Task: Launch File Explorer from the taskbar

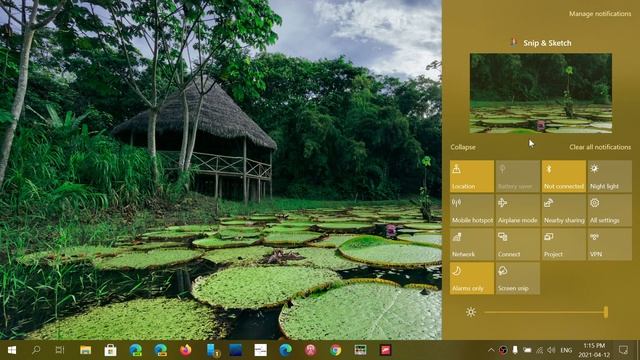Action: point(85,350)
